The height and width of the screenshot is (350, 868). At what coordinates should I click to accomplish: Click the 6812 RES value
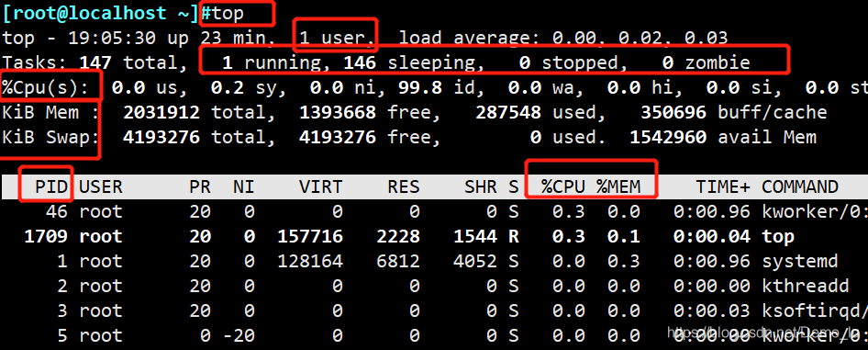pos(398,261)
